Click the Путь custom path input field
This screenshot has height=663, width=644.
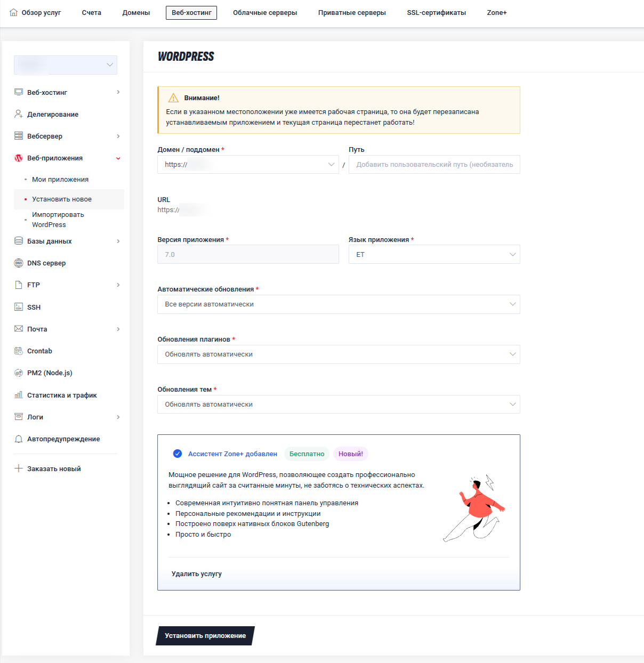[434, 164]
